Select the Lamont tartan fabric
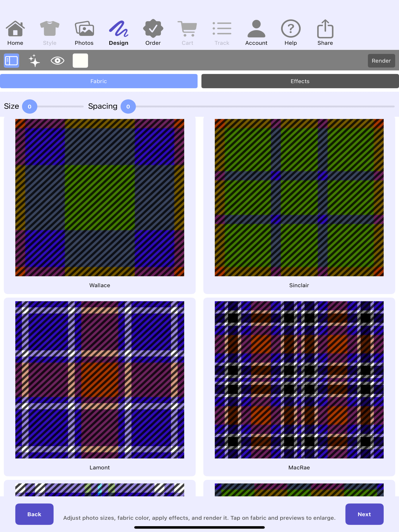The width and height of the screenshot is (399, 532). 100,380
